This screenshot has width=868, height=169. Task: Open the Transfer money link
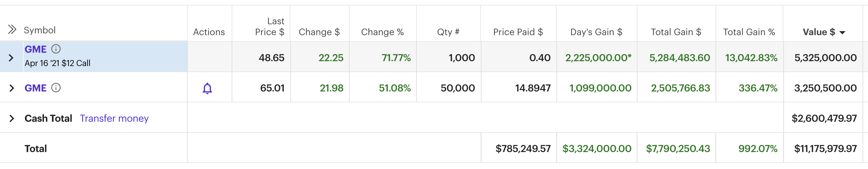[114, 118]
